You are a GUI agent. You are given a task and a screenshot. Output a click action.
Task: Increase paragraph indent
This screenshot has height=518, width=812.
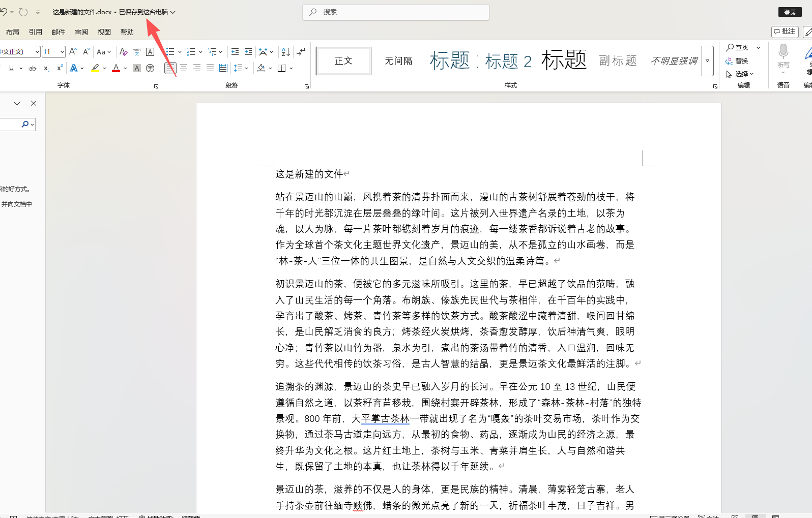pyautogui.click(x=248, y=51)
